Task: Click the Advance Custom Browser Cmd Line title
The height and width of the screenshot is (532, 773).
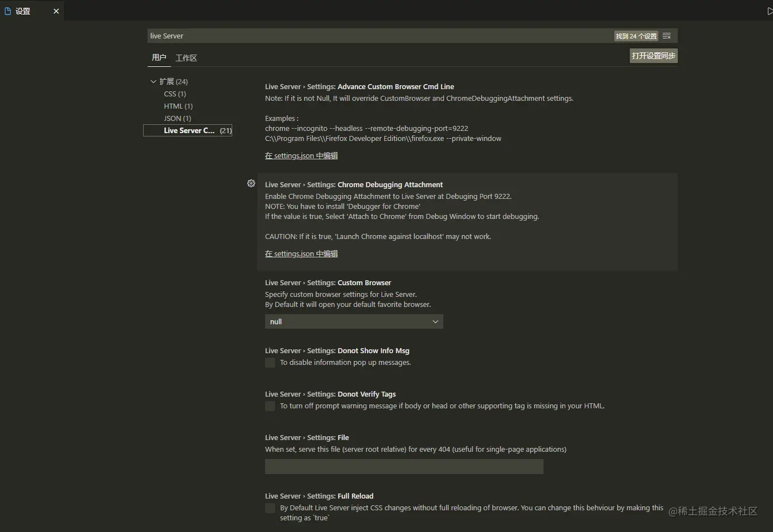Action: [359, 86]
